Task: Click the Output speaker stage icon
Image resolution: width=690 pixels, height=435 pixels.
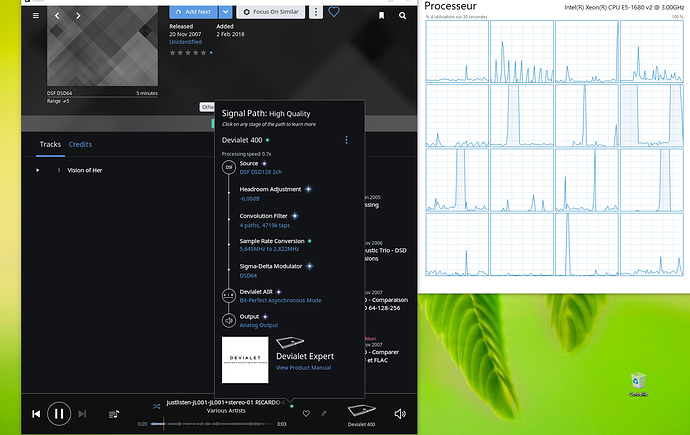Action: [229, 321]
